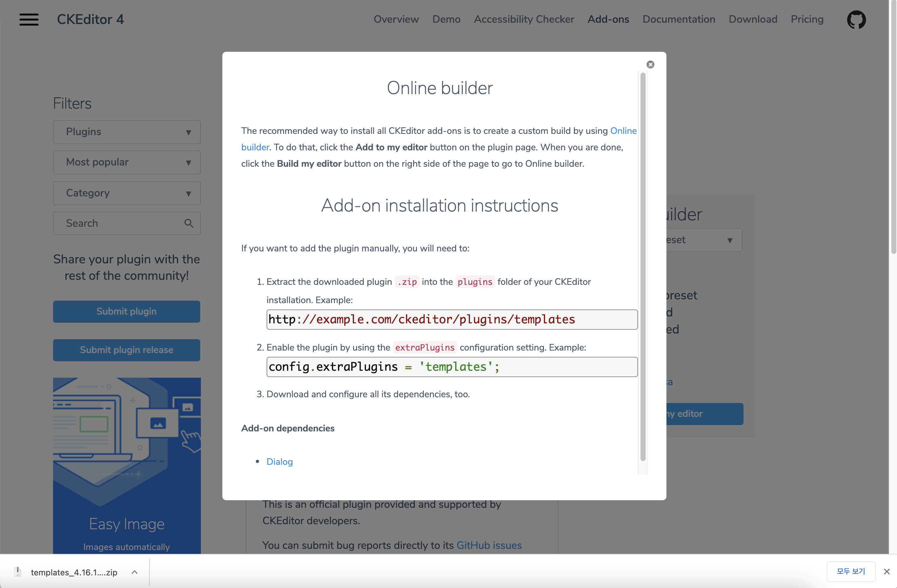Focus the Search add-ons field

[x=127, y=223]
